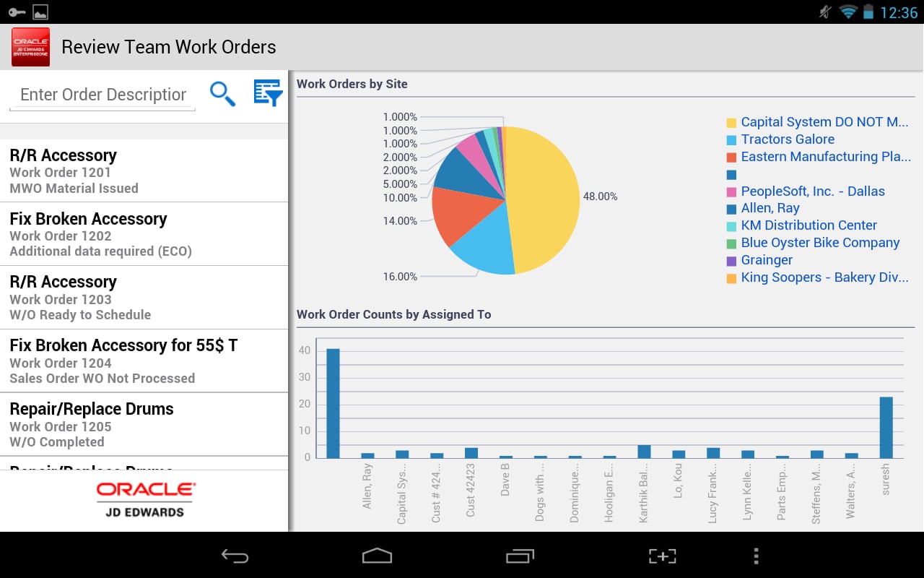924x578 pixels.
Task: Click the unlabeled blue legend swatch
Action: click(731, 175)
